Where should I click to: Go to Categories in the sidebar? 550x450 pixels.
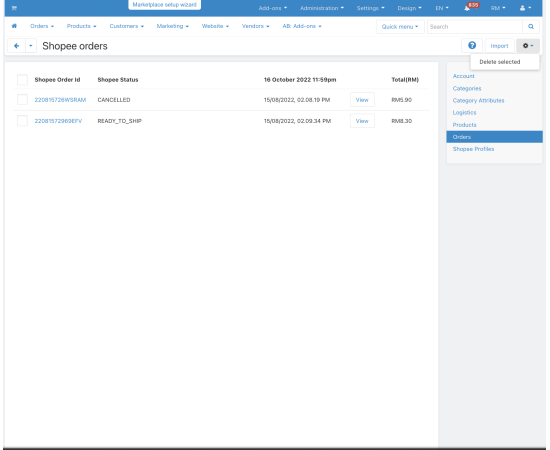click(x=467, y=88)
